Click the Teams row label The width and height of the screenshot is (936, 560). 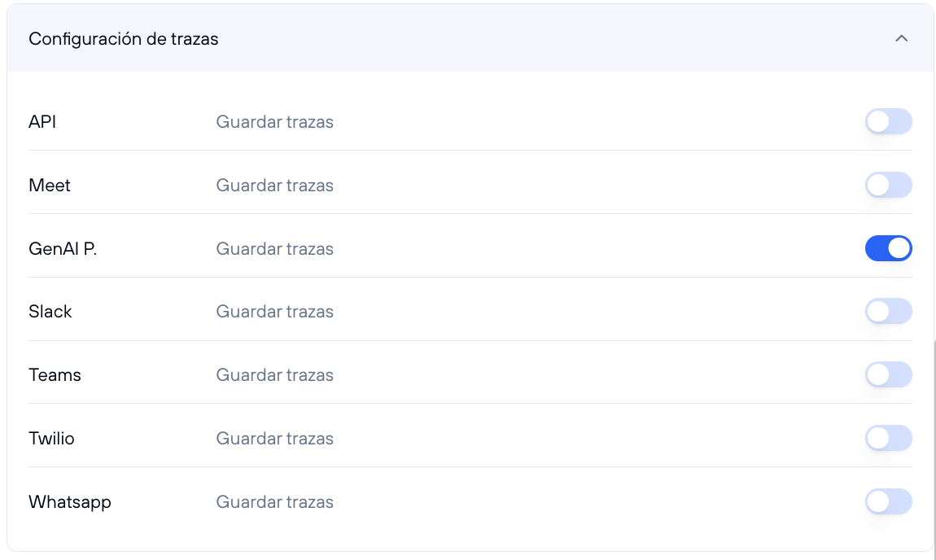pyautogui.click(x=55, y=375)
